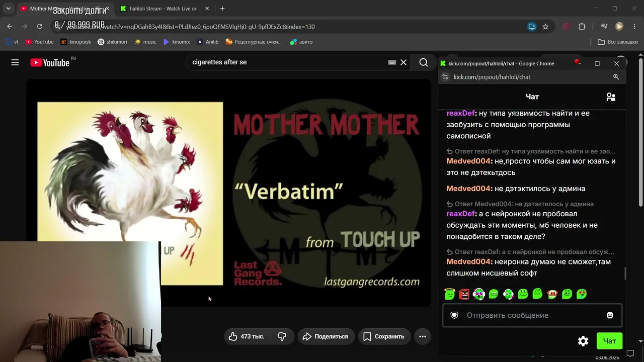Open the tab search dropdown arrow

point(8,9)
